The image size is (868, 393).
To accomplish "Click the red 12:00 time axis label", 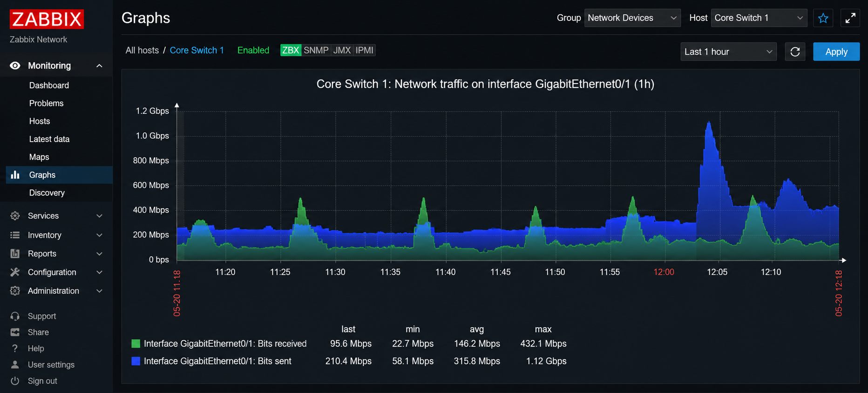I will 664,272.
